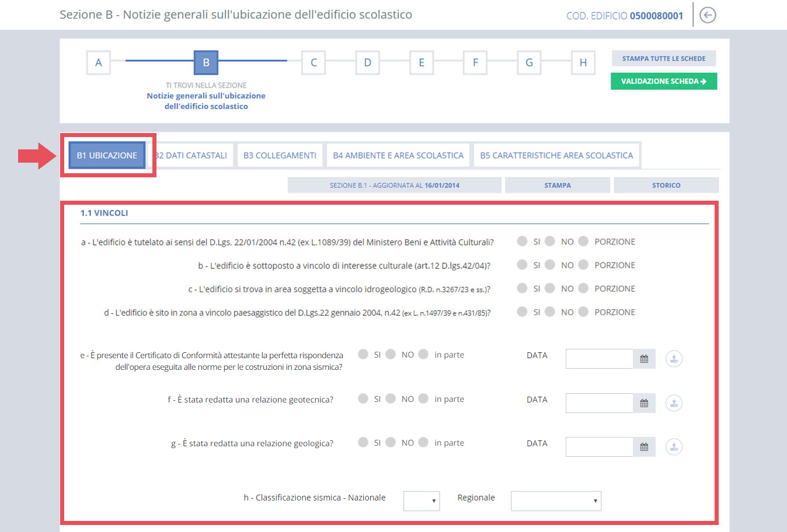Click upload icon for relazione geologica
This screenshot has height=532, width=787.
(x=674, y=447)
